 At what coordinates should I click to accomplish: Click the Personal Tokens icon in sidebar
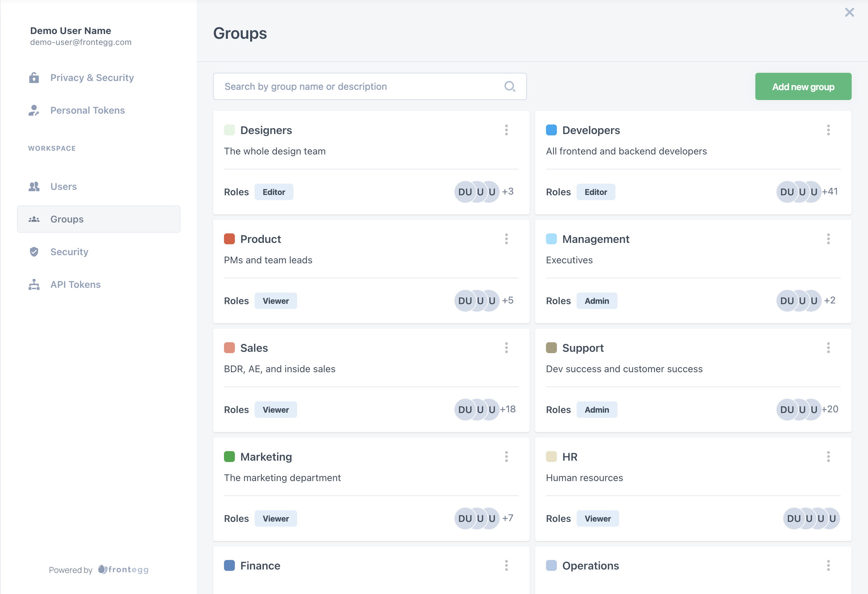tap(34, 110)
